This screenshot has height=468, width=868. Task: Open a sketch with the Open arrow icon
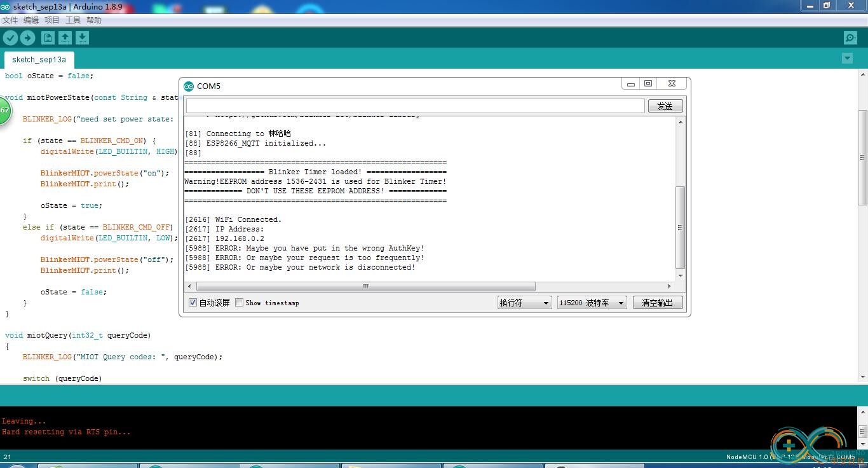coord(65,38)
